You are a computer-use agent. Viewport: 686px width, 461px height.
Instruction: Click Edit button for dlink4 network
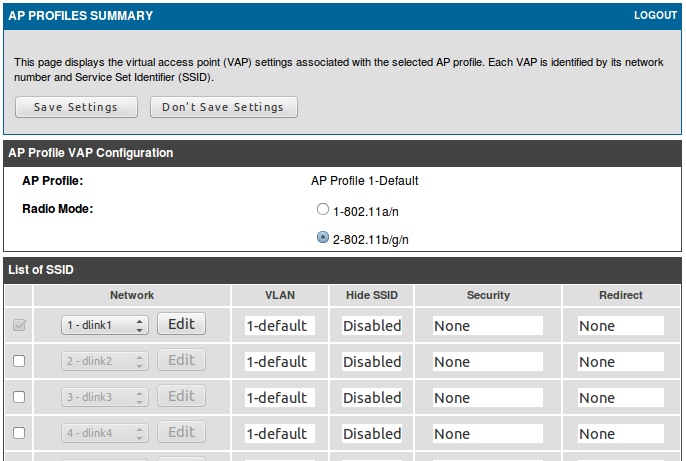(x=181, y=432)
